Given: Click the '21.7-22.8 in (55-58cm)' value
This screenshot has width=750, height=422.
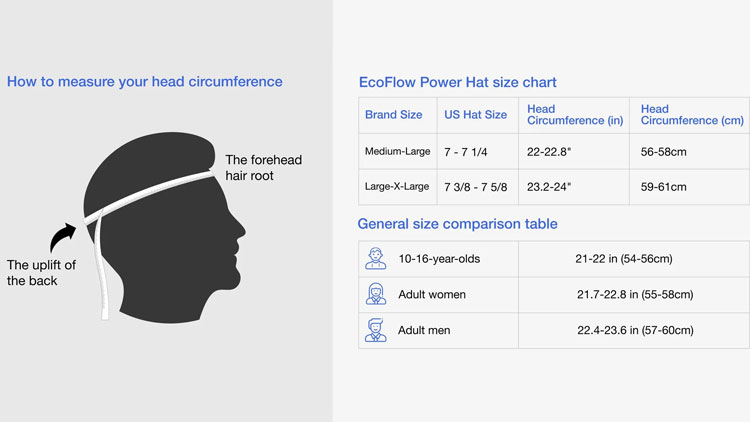Looking at the screenshot, I should [x=635, y=295].
